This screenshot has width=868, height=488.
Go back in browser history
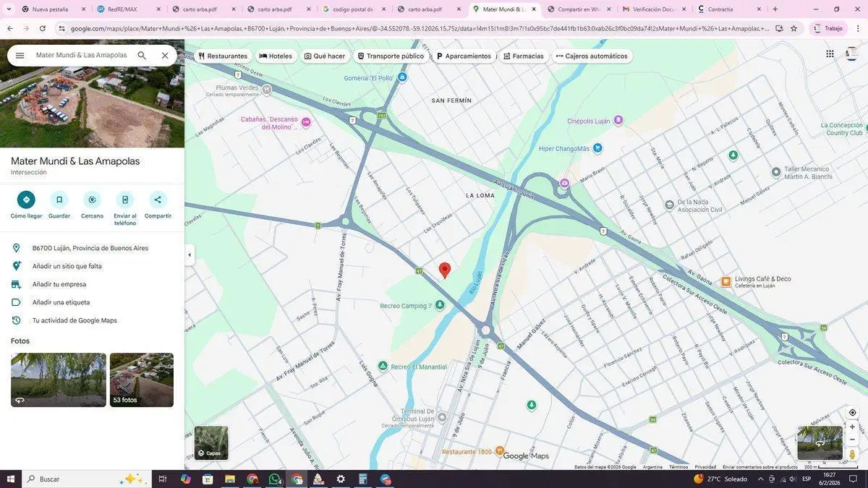(x=10, y=28)
